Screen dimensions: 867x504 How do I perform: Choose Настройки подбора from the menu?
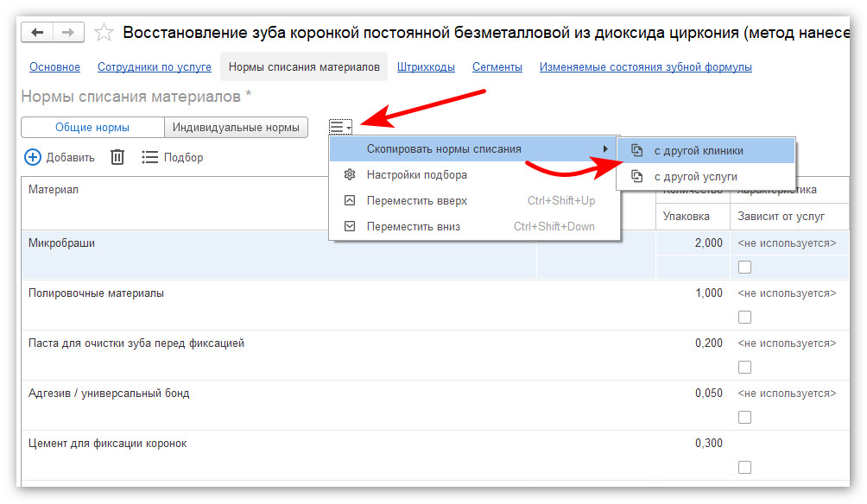[474, 174]
